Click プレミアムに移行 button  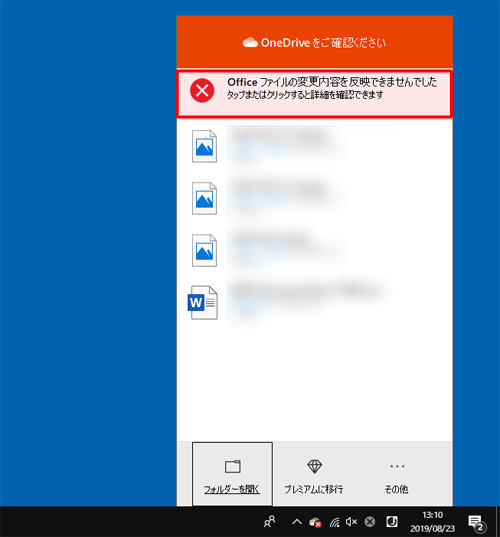click(x=314, y=474)
